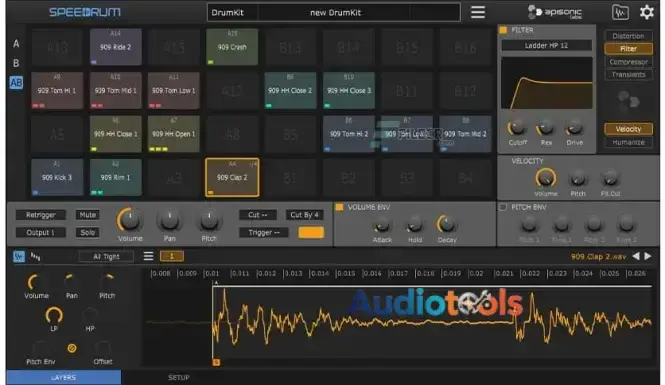665x385 pixels.
Task: Select the Distortion effect tab
Action: point(628,36)
